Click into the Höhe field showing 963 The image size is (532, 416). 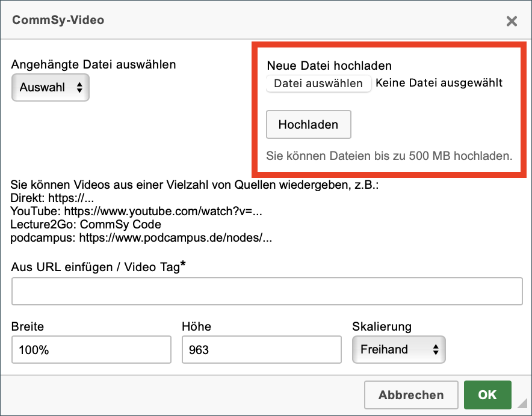pos(262,349)
